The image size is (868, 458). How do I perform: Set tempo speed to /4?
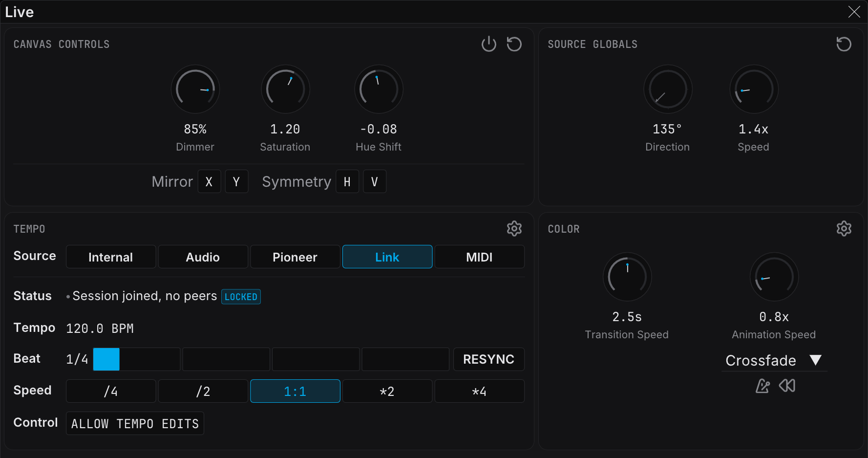click(111, 391)
